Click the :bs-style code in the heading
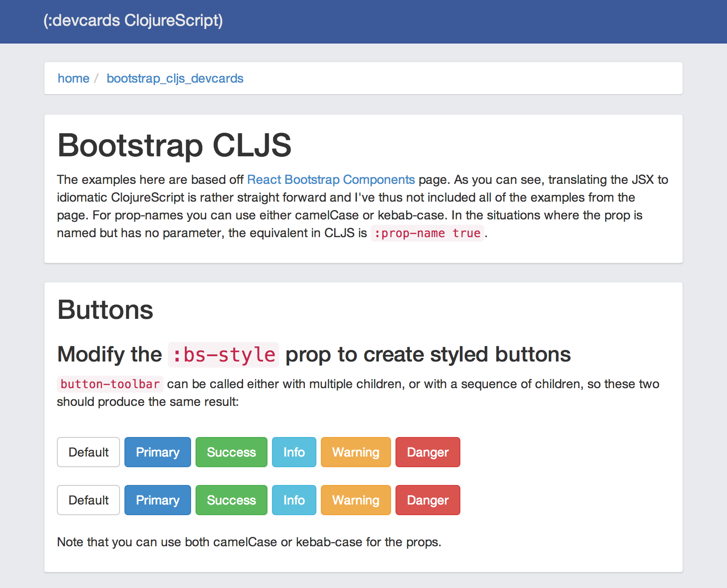727x588 pixels. [224, 355]
